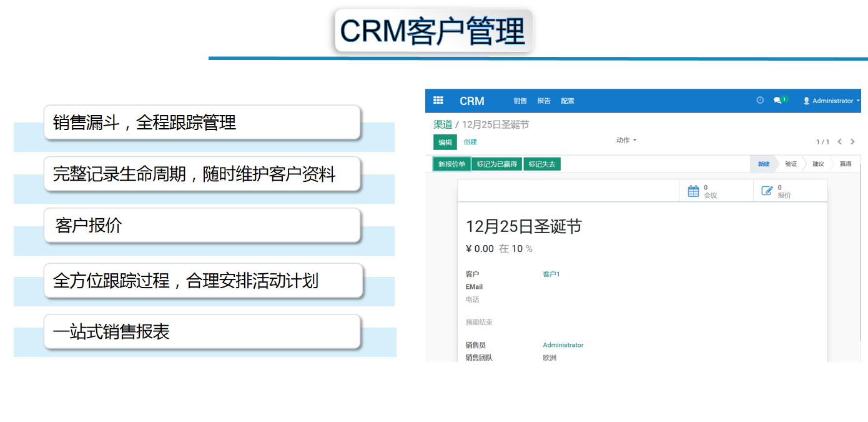Click the 报价 quotation edit icon
This screenshot has height=422, width=868.
767,191
